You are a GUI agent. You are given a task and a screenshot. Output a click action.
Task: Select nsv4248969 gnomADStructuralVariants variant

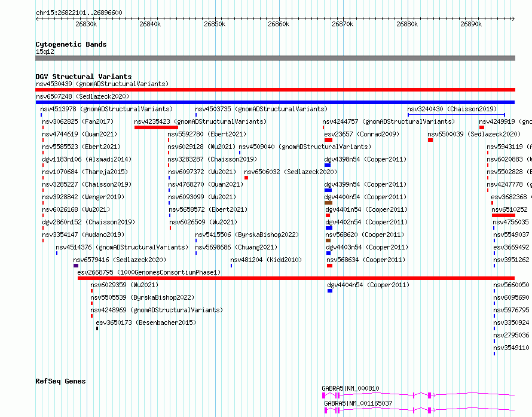[157, 310]
